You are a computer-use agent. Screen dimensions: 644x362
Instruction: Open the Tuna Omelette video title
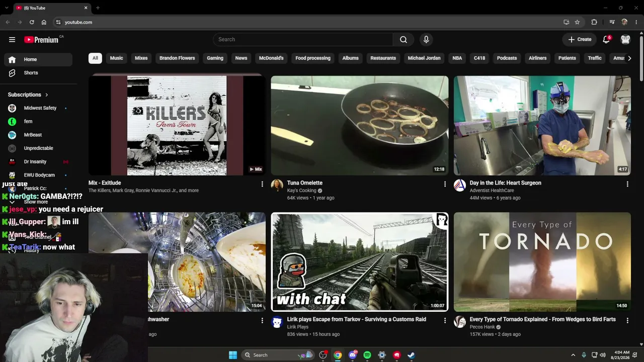[x=305, y=183]
